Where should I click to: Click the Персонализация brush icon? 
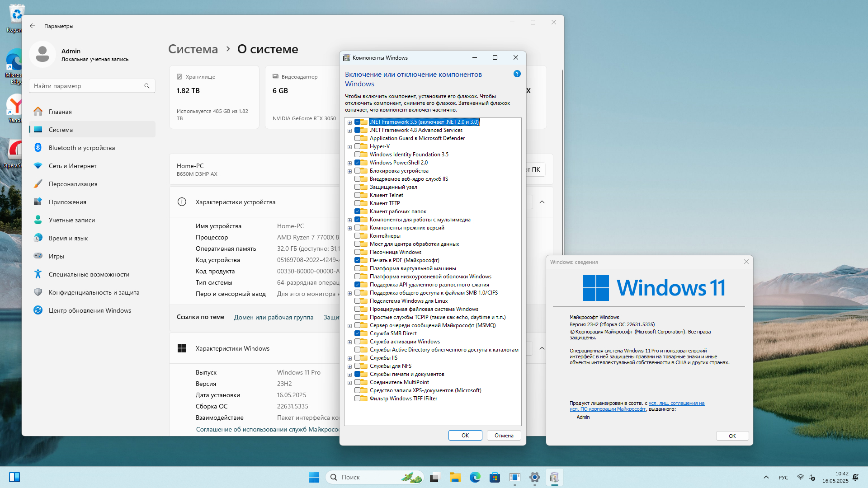[x=38, y=184]
